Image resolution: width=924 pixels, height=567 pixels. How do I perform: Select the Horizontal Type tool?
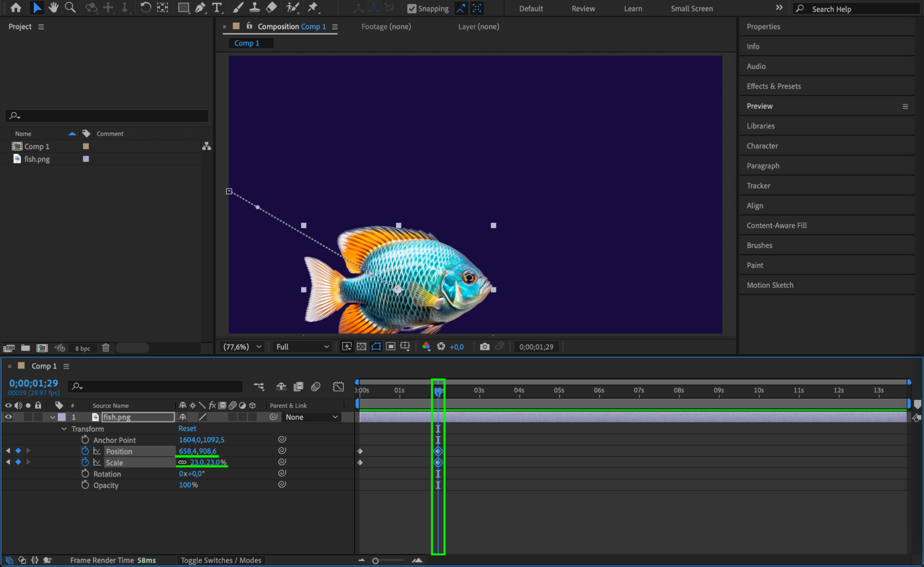point(216,7)
